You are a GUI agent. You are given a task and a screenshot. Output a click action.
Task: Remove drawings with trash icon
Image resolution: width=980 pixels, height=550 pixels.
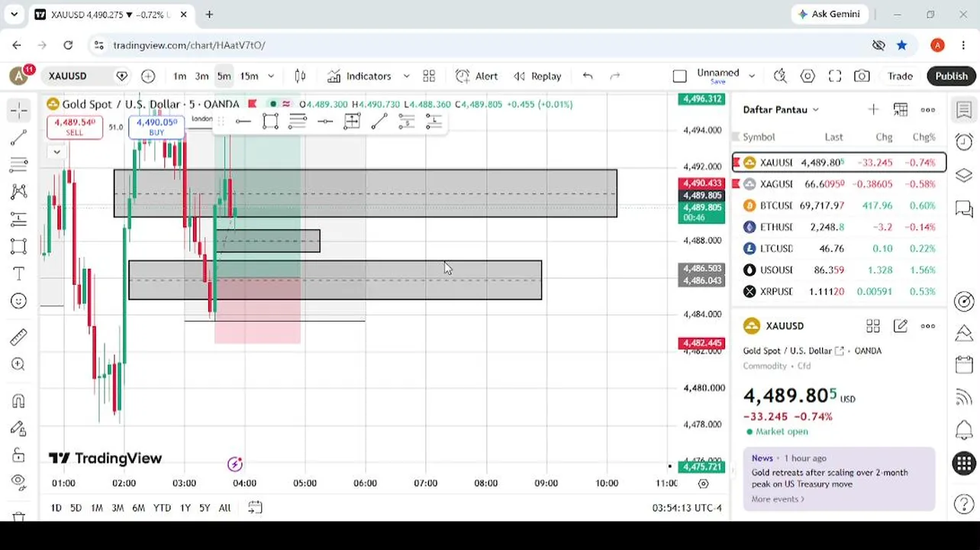pos(19,516)
